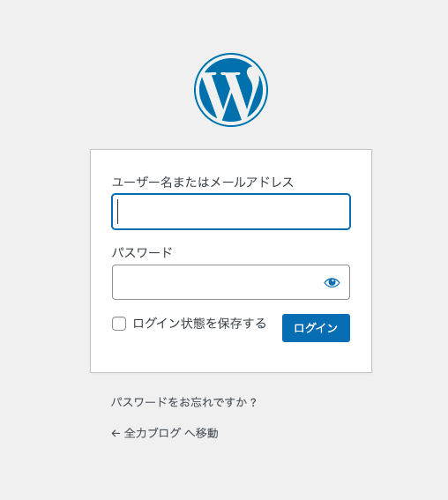This screenshot has width=448, height=500.
Task: Enable remember login state option
Action: 119,324
